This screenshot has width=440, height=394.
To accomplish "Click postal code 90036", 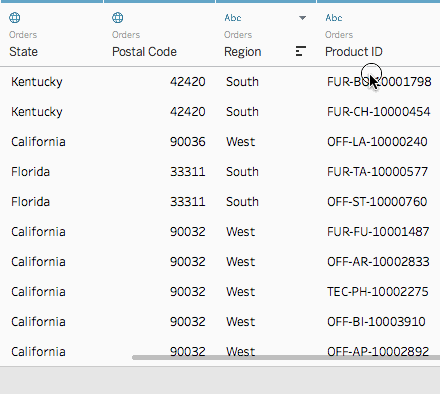I will click(188, 142).
